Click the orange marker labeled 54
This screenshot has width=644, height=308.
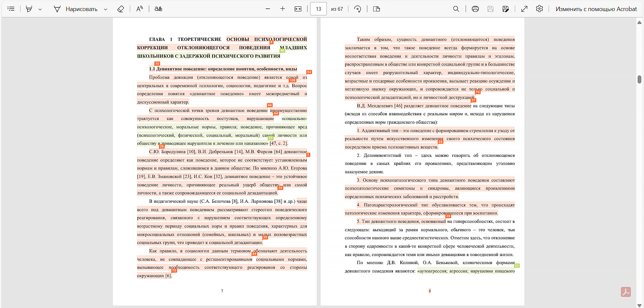309,72
